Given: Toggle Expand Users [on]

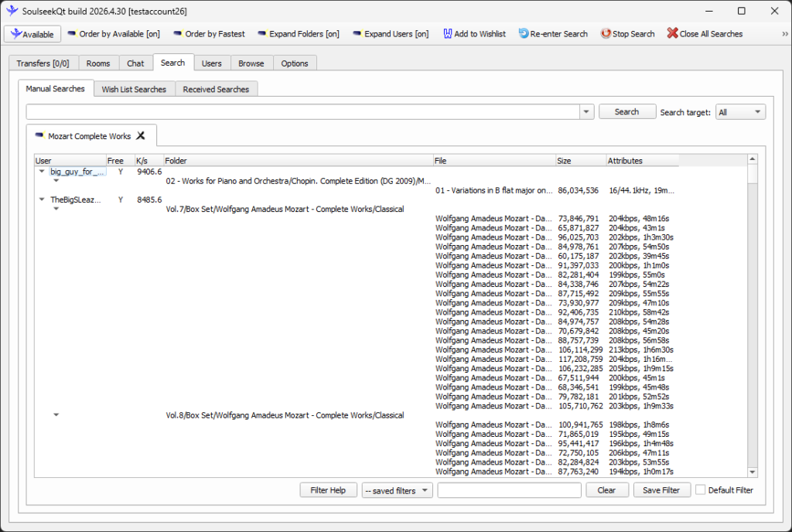Looking at the screenshot, I should tap(391, 34).
